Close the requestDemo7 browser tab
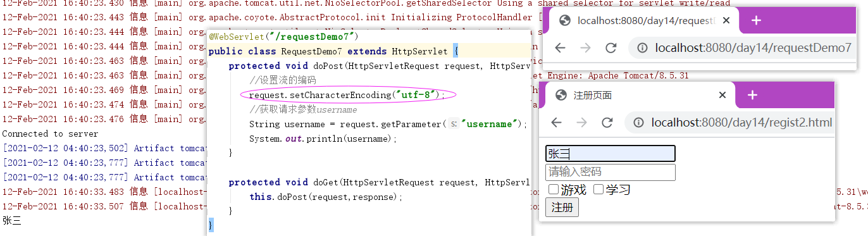 726,20
